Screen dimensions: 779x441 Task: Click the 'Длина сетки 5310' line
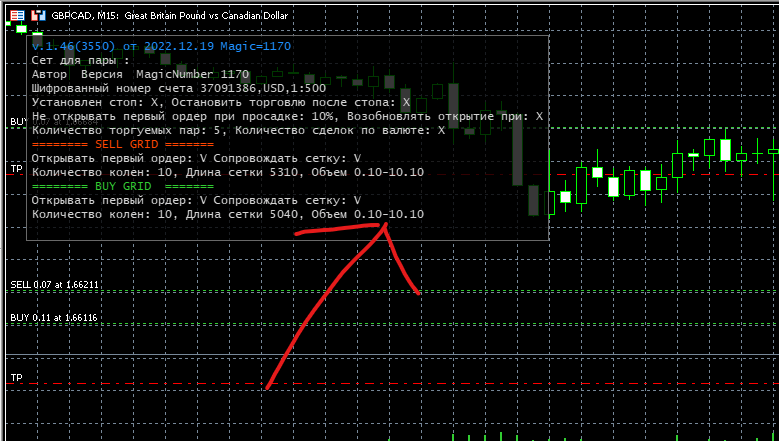[x=228, y=172]
